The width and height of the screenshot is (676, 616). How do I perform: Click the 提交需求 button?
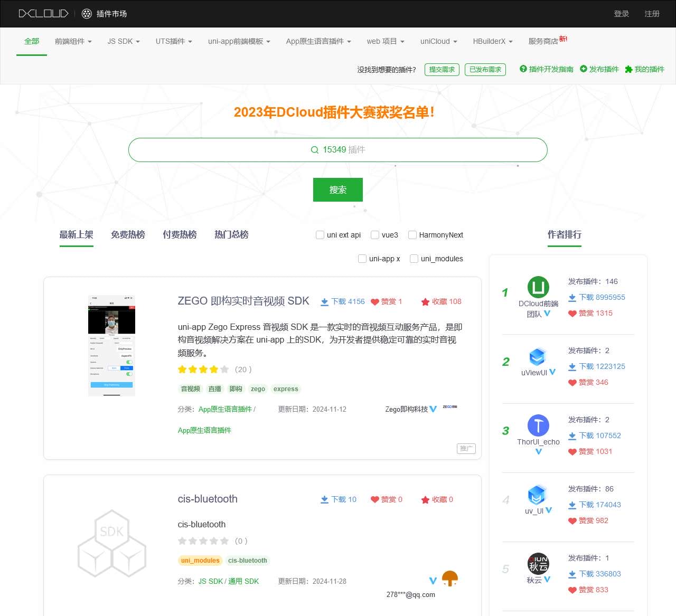pyautogui.click(x=442, y=70)
